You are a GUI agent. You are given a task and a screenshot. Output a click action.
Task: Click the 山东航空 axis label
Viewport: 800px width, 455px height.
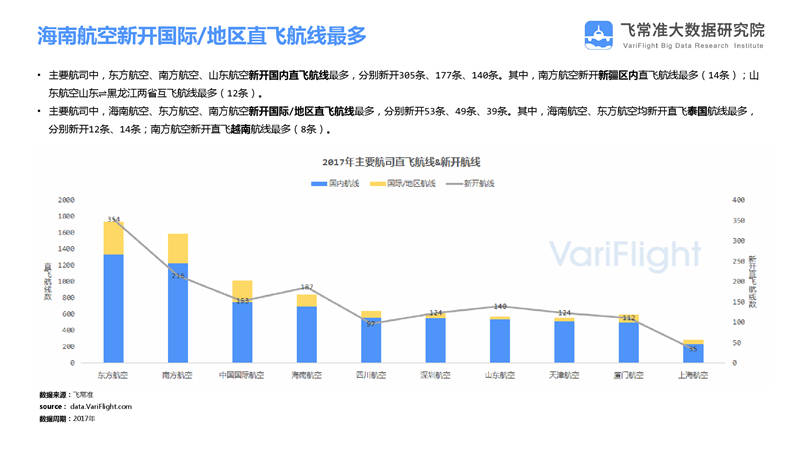[x=499, y=375]
